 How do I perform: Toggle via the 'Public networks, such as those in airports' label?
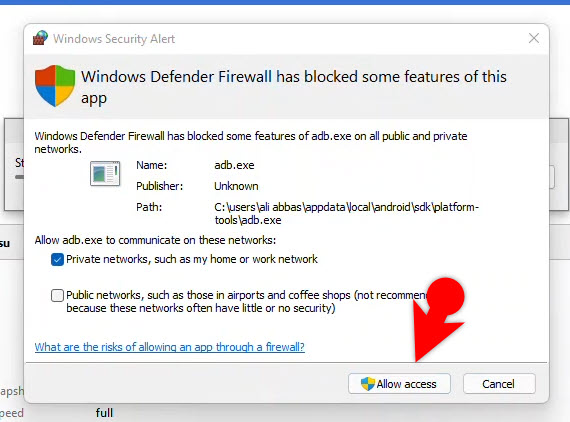(246, 301)
